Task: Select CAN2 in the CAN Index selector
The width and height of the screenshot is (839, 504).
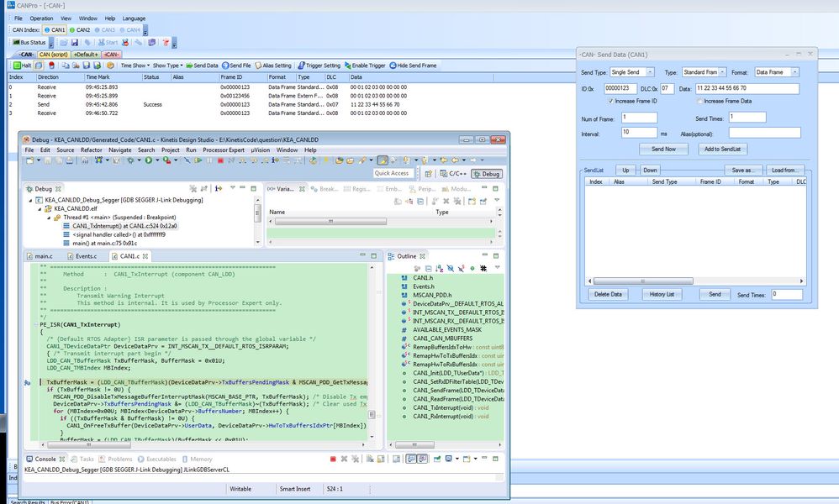Action: pyautogui.click(x=80, y=30)
